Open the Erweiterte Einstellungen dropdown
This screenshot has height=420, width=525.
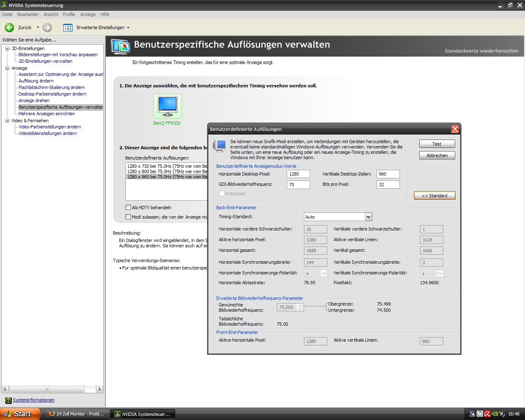pos(128,28)
